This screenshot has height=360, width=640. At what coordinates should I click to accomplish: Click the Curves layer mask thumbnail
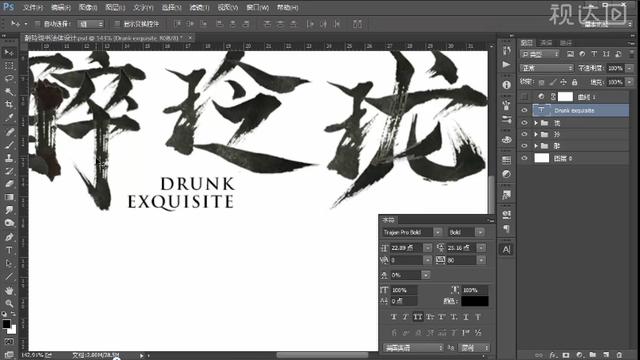click(565, 97)
